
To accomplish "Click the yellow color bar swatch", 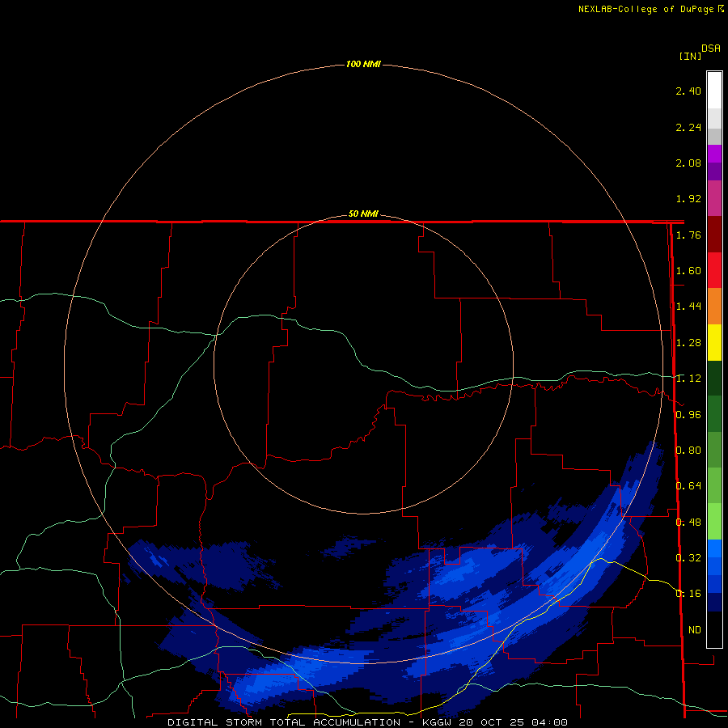I will 714,342.
